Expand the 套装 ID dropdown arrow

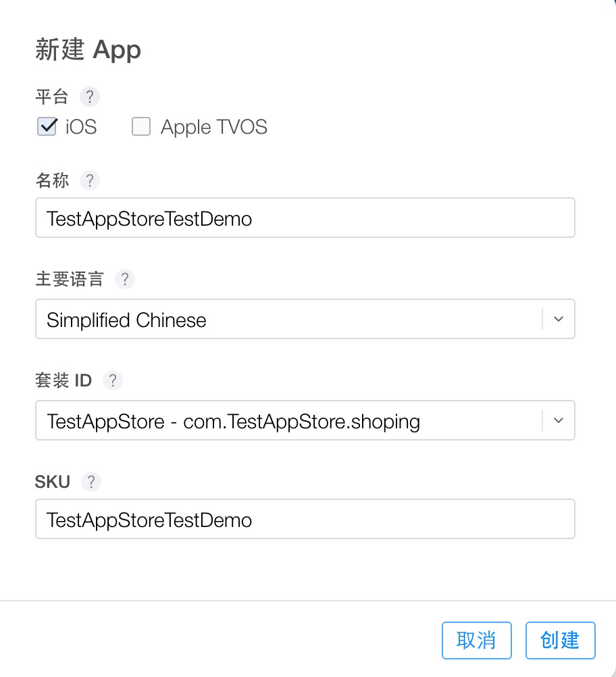558,420
